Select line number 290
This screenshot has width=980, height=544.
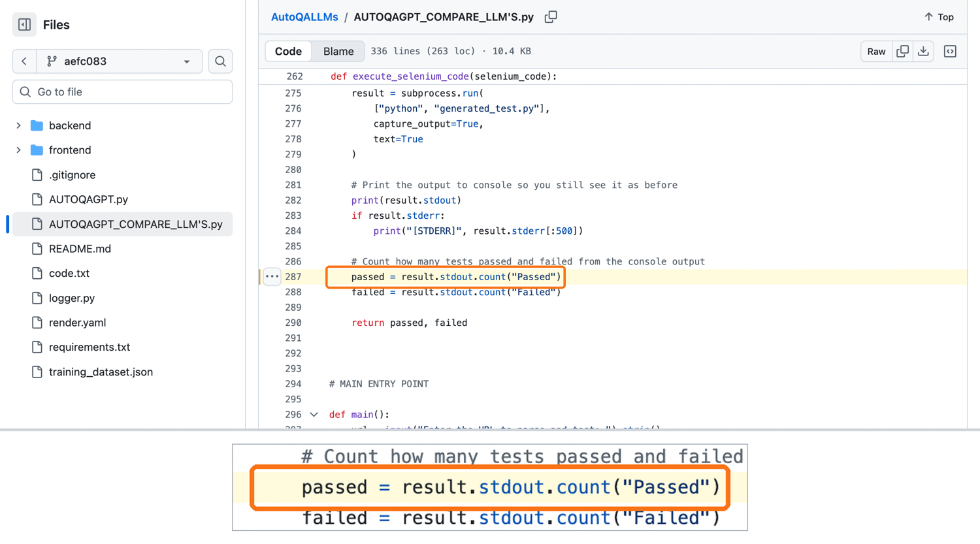(293, 323)
